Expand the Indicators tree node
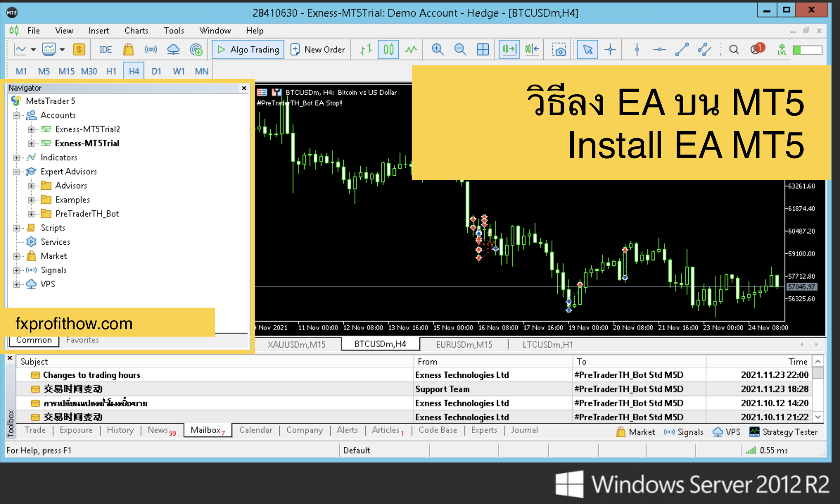The width and height of the screenshot is (840, 504). click(16, 157)
